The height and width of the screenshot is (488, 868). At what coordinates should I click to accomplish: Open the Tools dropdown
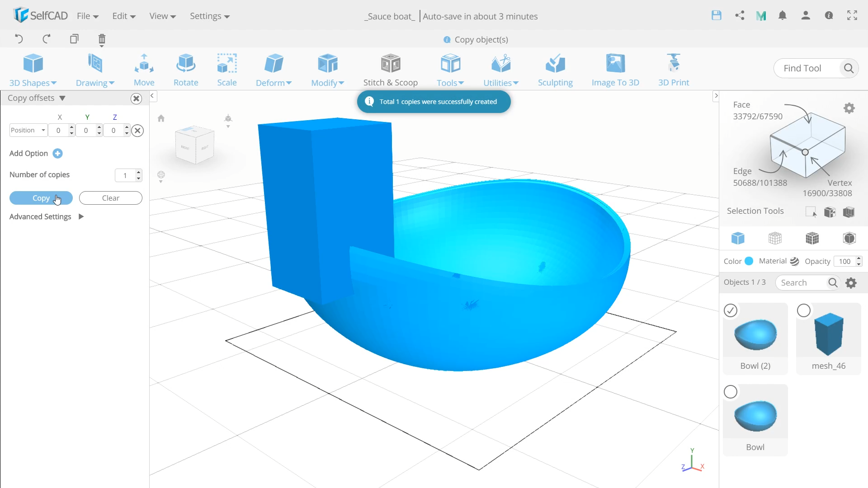pyautogui.click(x=450, y=70)
